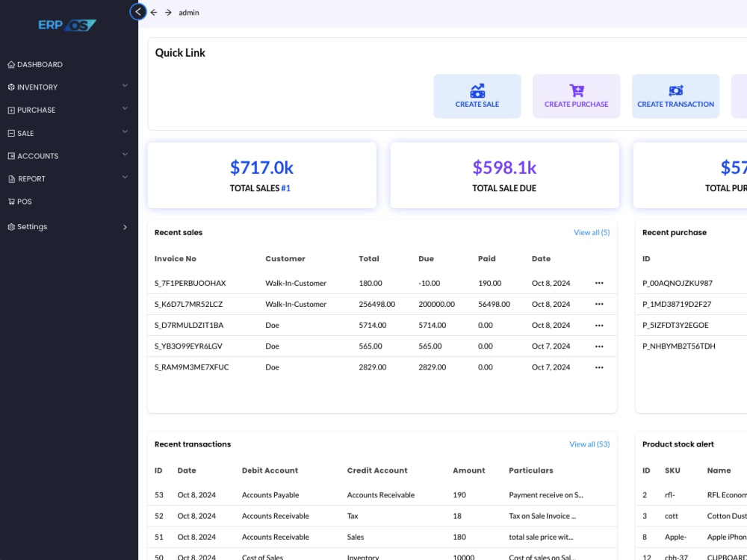
Task: Click purchase ID P_00AQNOJZKU987
Action: 678,283
